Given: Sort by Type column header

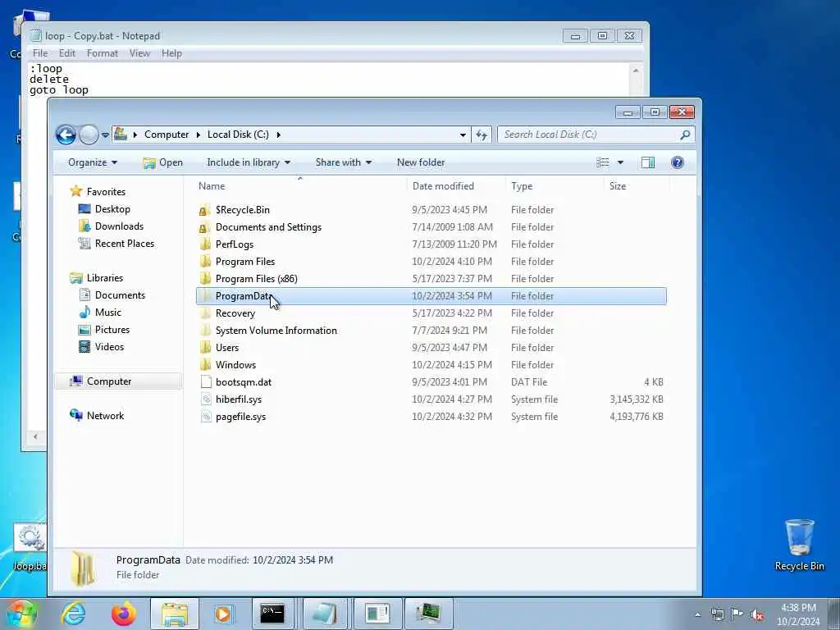Looking at the screenshot, I should coord(521,186).
